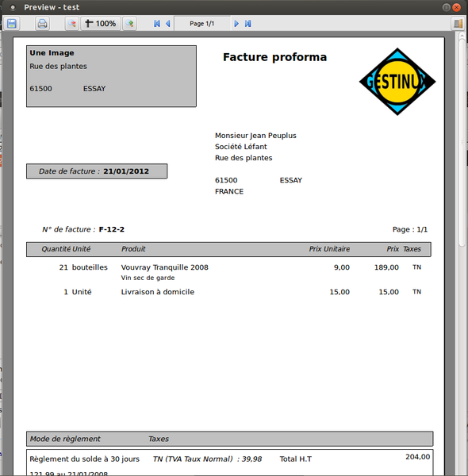Click invoice date '21/01/2012'
The height and width of the screenshot is (476, 468).
point(126,171)
